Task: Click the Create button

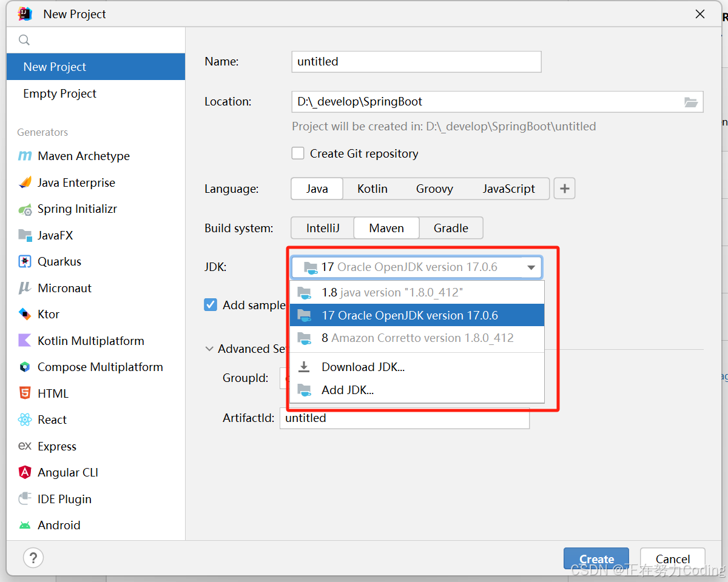Action: pos(596,559)
